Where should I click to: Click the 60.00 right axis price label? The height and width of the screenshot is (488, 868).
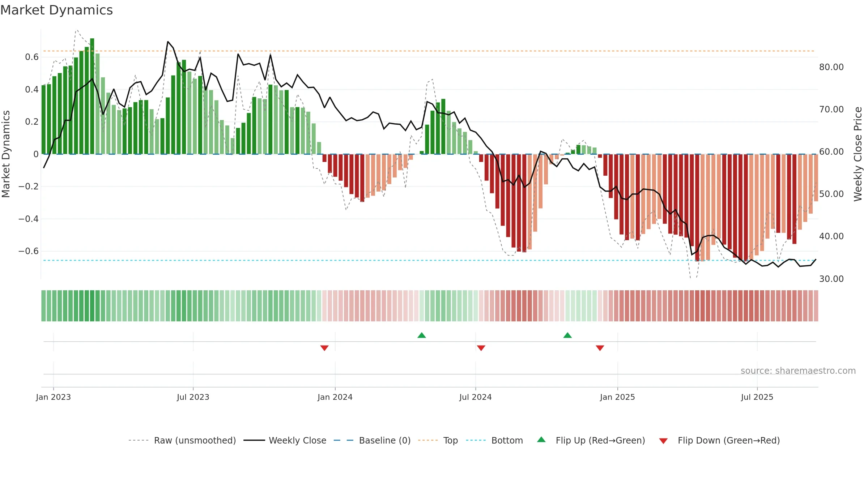click(831, 152)
